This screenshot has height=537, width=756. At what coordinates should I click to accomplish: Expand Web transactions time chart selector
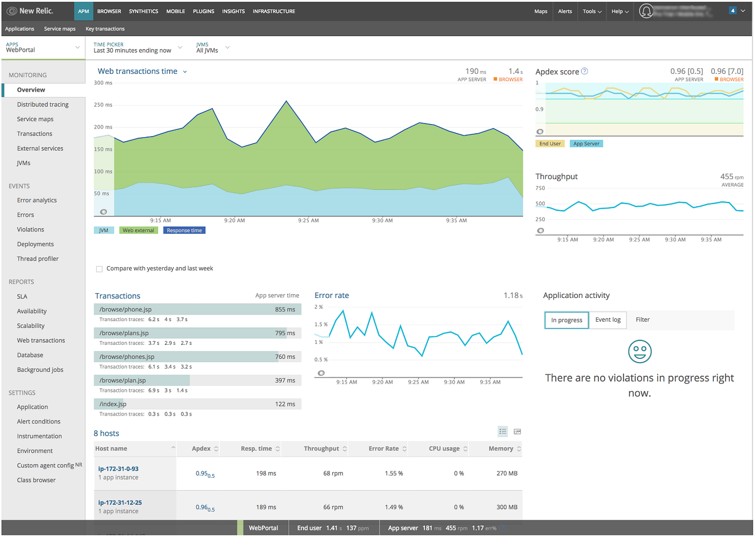(x=185, y=72)
